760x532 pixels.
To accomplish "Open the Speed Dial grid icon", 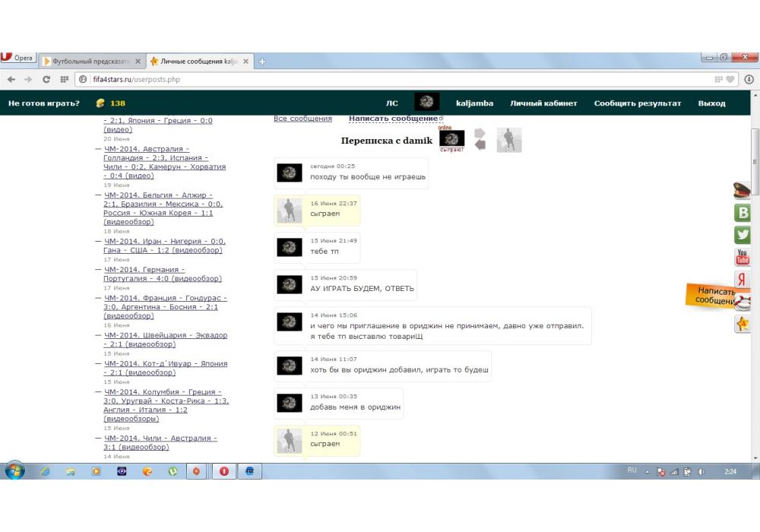I will pos(65,79).
